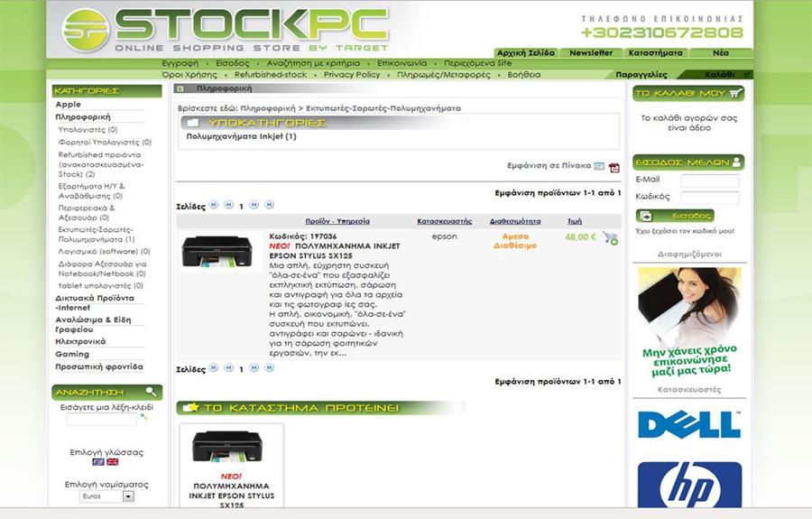Viewport: 812px width, 519px height.
Task: Open the Euros currency dropdown
Action: 106,496
